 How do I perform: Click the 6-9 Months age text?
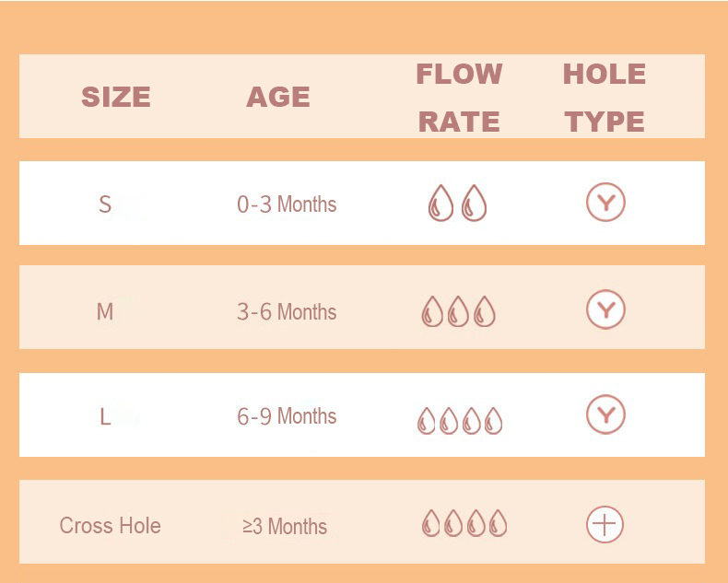[x=287, y=416]
